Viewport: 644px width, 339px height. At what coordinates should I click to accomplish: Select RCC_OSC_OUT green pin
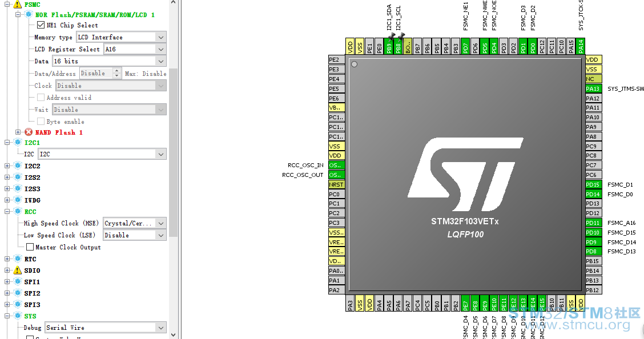[x=336, y=175]
